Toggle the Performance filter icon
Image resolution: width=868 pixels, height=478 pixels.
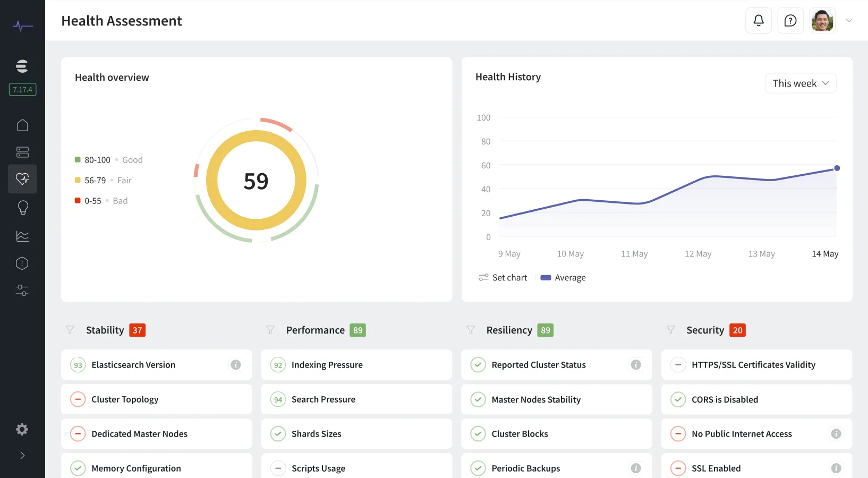[x=270, y=330]
